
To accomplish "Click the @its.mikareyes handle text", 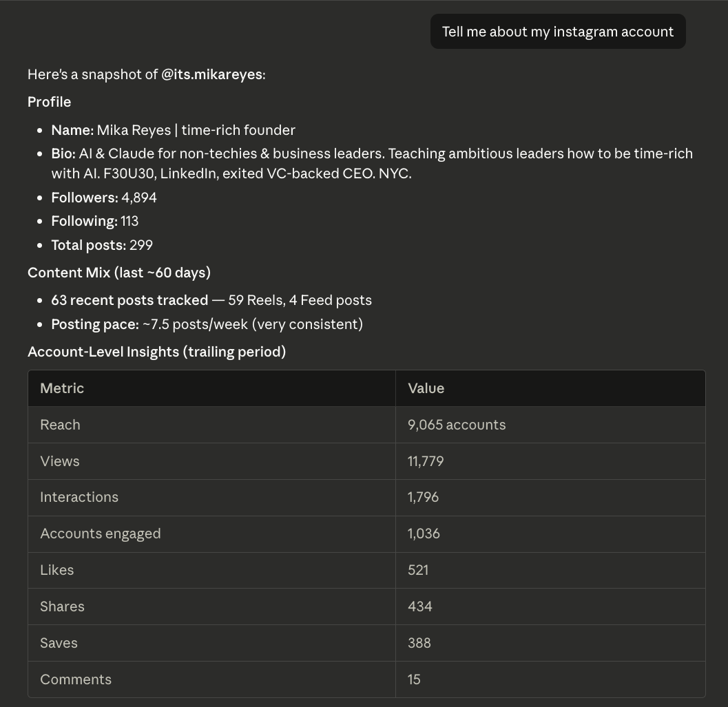I will (211, 74).
